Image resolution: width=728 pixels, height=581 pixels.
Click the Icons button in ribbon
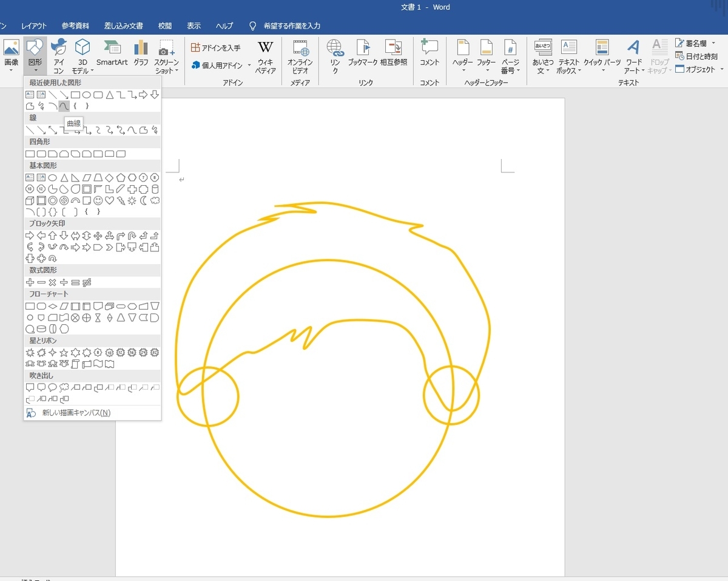pyautogui.click(x=59, y=56)
